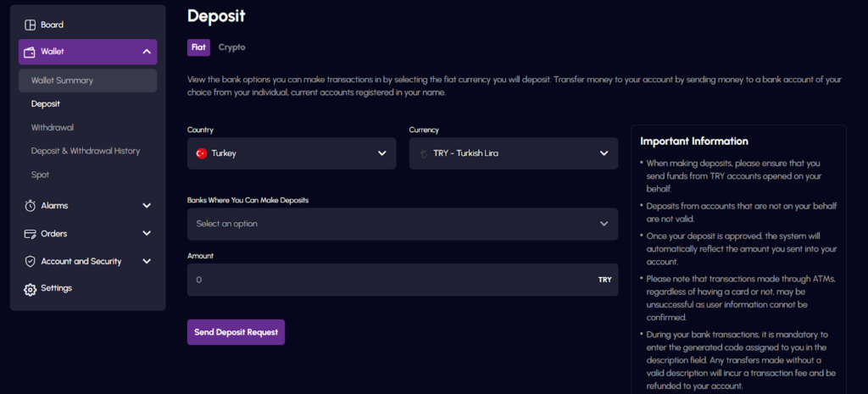Click the Settings gear icon
Viewport: 868px width, 394px height.
point(30,290)
